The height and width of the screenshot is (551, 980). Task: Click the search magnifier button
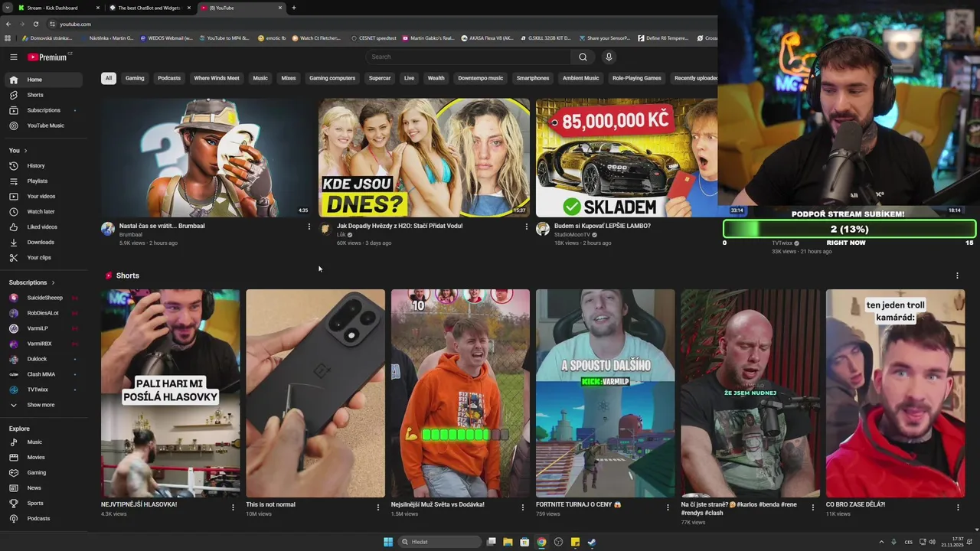tap(583, 57)
